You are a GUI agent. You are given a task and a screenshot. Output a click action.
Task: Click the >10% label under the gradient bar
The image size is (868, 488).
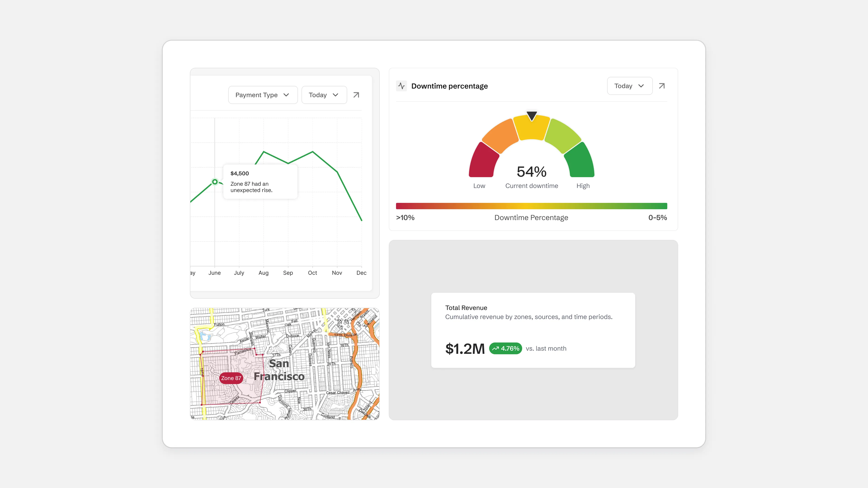[405, 218]
